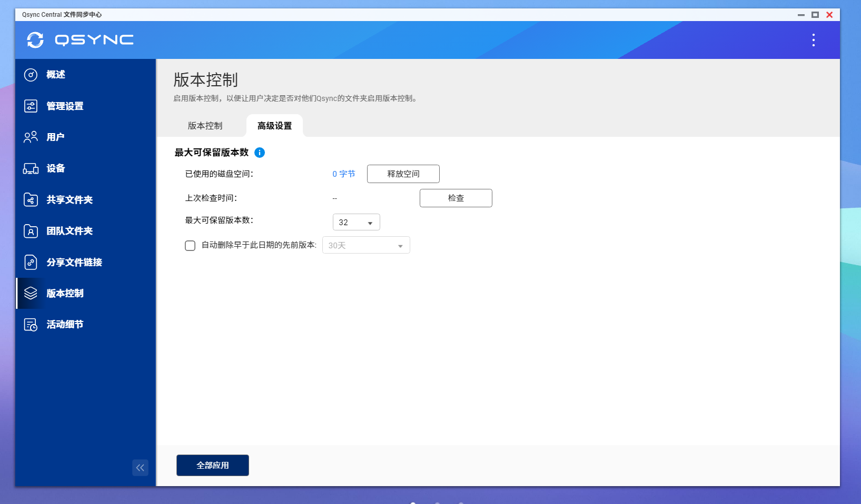Click the 释放空间 button
This screenshot has height=504, width=861.
[x=403, y=174]
